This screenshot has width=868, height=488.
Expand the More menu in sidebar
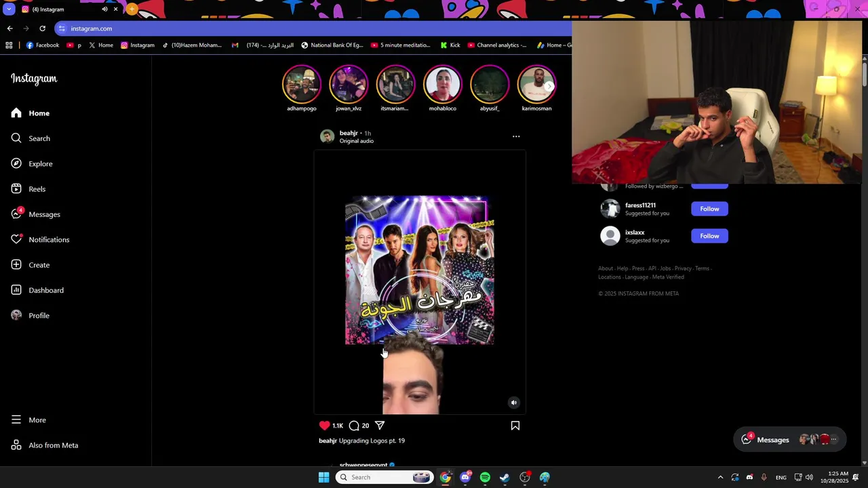[x=28, y=420]
